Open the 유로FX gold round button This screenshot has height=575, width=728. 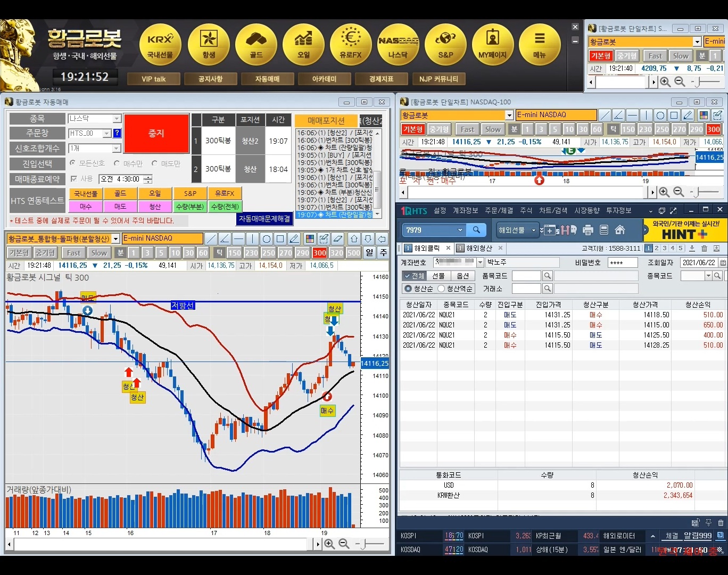(351, 45)
